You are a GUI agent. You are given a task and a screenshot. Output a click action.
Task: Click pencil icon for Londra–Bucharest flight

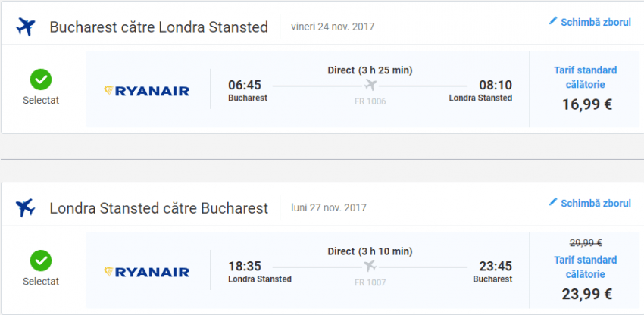(x=553, y=202)
